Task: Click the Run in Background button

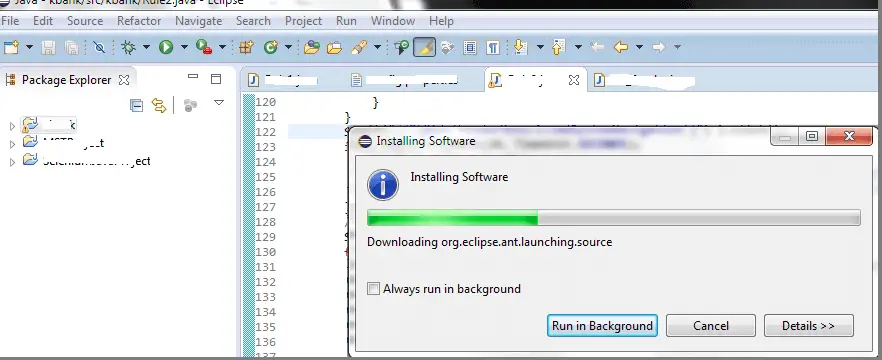Action: [x=602, y=326]
